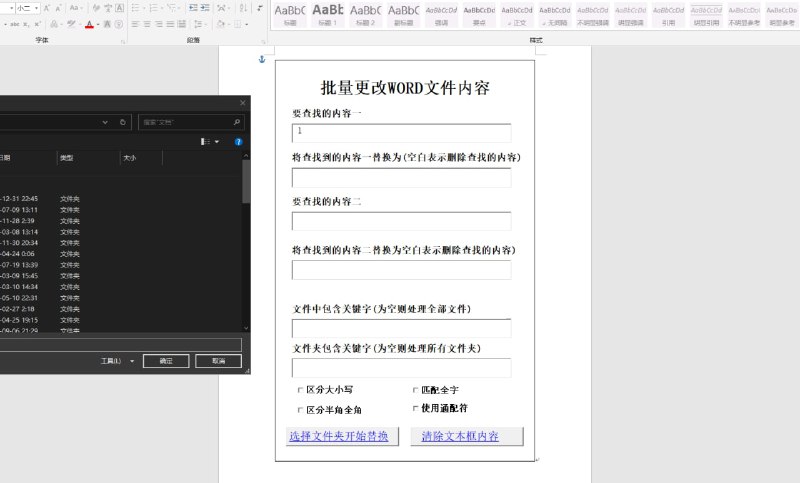Image resolution: width=800 pixels, height=483 pixels.
Task: Apply 标题 1 style
Action: coord(328,15)
